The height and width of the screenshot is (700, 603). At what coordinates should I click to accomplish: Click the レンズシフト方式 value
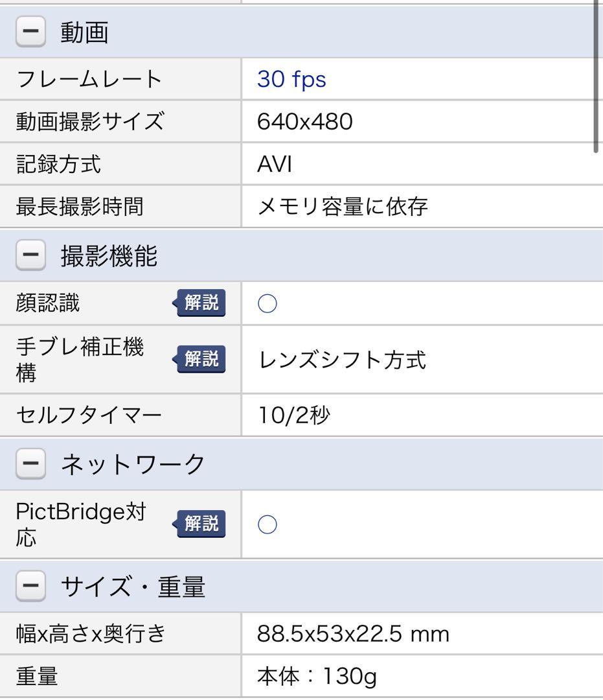(342, 360)
